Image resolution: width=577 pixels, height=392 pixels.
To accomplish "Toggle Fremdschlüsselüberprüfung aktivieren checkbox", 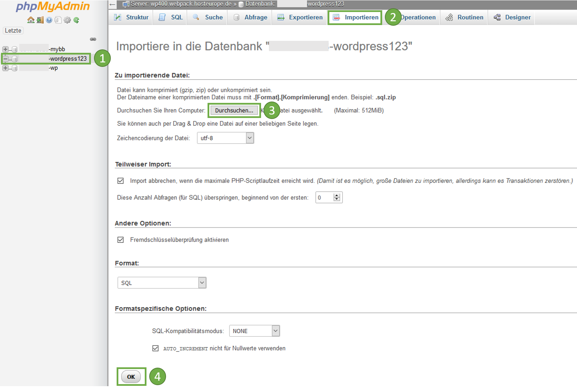I will tap(120, 240).
